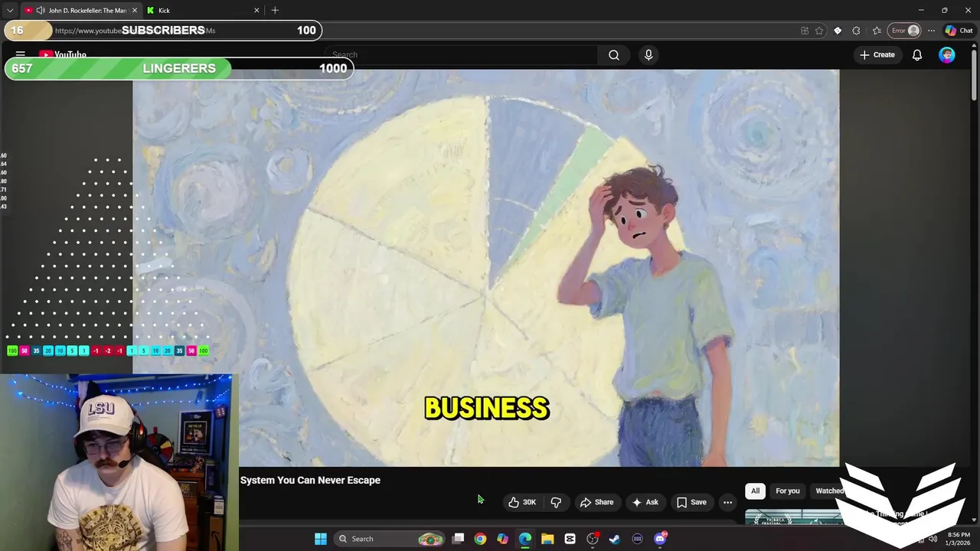980x551 pixels.
Task: Ask about the video with Ask button
Action: pyautogui.click(x=645, y=502)
